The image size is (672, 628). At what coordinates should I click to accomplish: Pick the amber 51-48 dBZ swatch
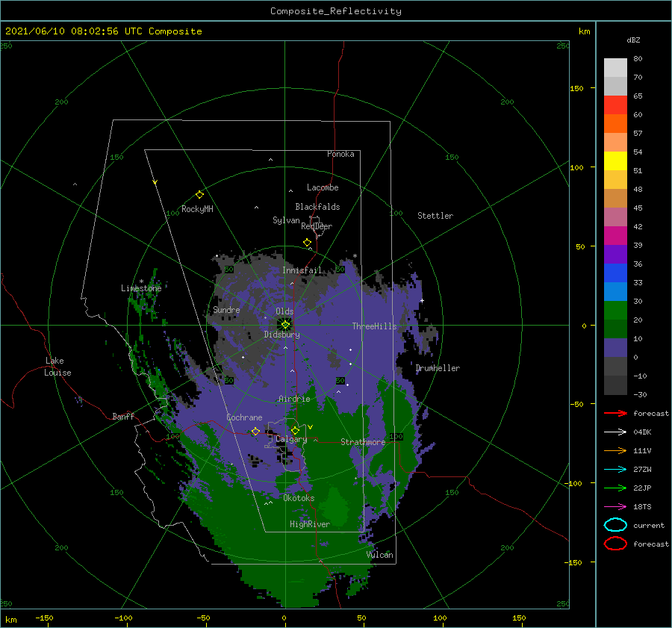[x=615, y=180]
